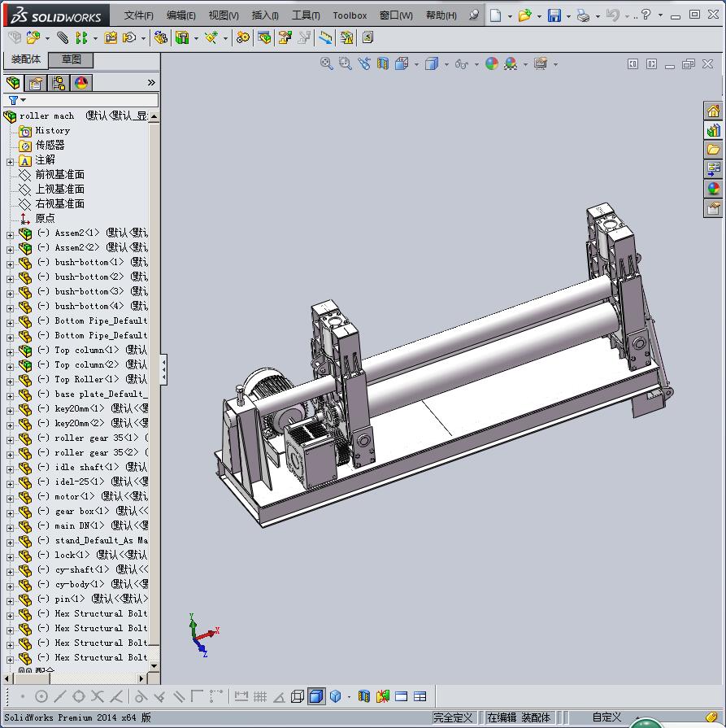This screenshot has height=728, width=726.
Task: Open the Reference Geometry dropdown arrow
Action: [225, 38]
